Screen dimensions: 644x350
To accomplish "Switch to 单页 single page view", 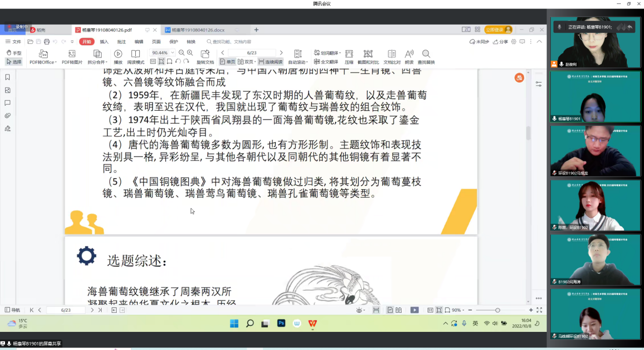I will pyautogui.click(x=228, y=62).
